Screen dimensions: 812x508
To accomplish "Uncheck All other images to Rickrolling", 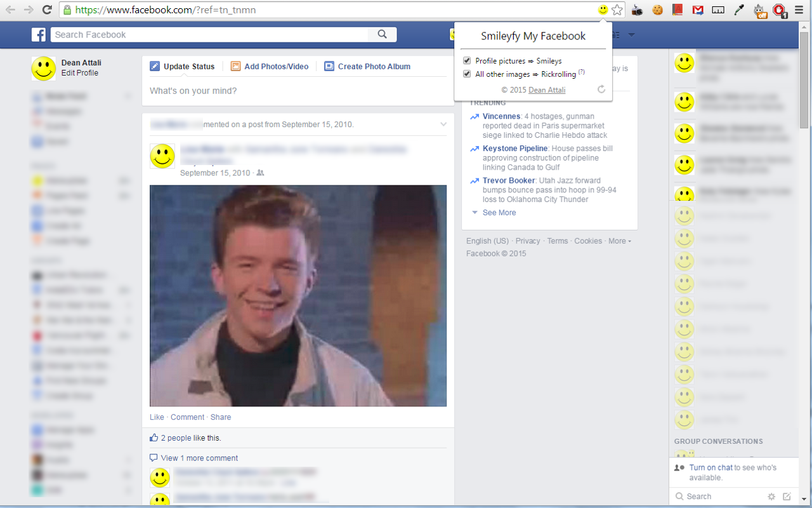I will coord(467,74).
